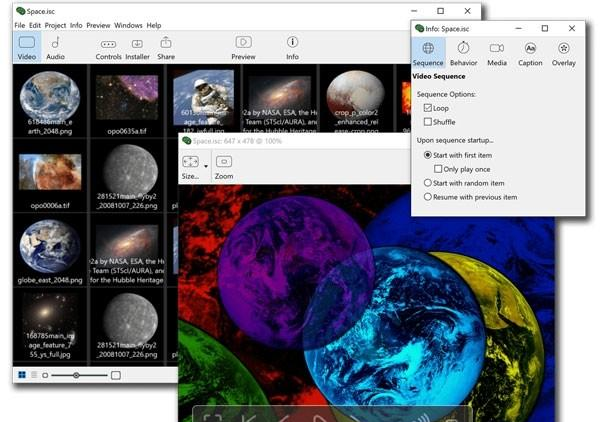Switch to list view icon in bottom bar

click(x=34, y=375)
